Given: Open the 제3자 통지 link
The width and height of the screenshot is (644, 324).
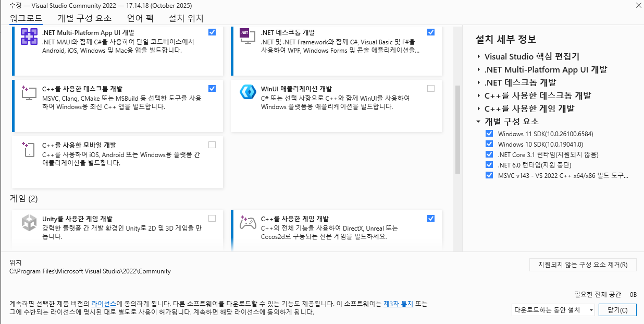Looking at the screenshot, I should coord(398,303).
